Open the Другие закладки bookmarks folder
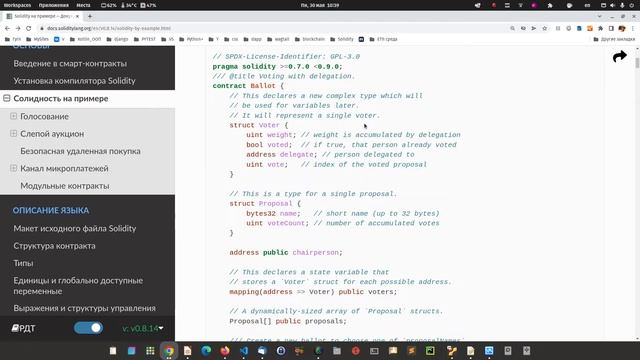Viewport: 640px width, 360px height. coord(614,39)
